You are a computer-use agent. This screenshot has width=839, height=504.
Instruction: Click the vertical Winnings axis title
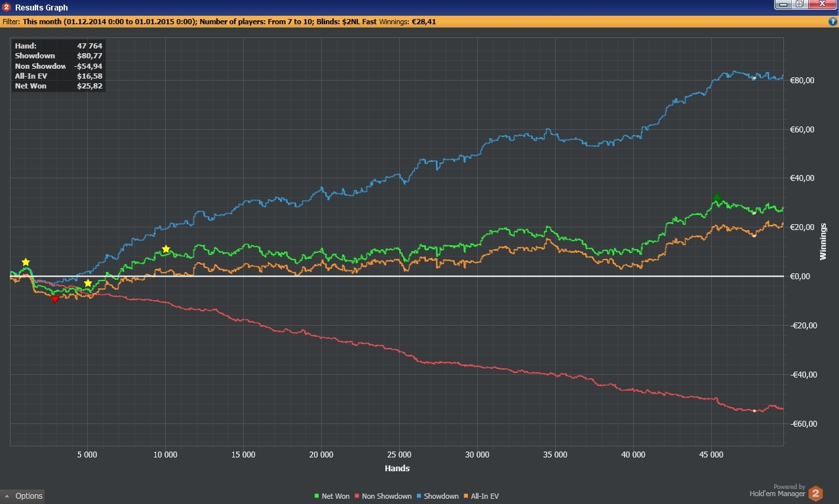click(x=823, y=241)
